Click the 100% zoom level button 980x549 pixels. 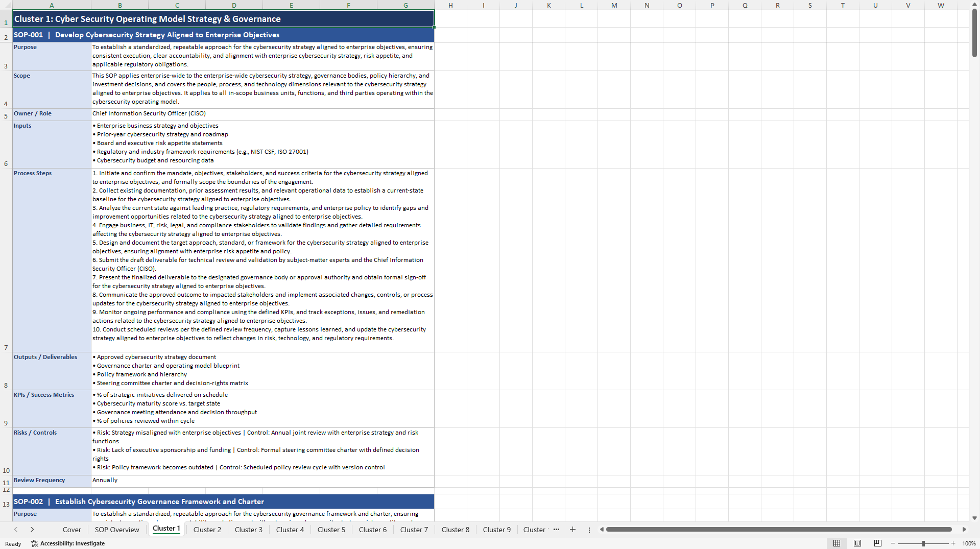969,543
